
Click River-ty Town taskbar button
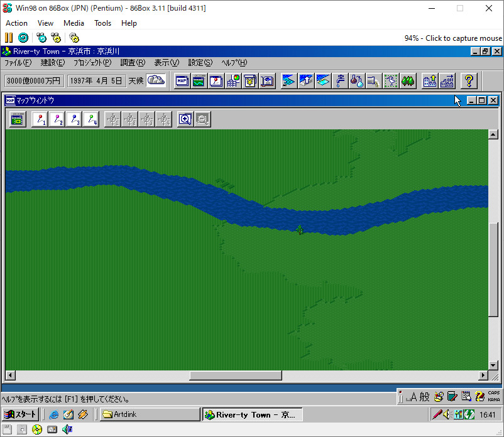tap(253, 414)
